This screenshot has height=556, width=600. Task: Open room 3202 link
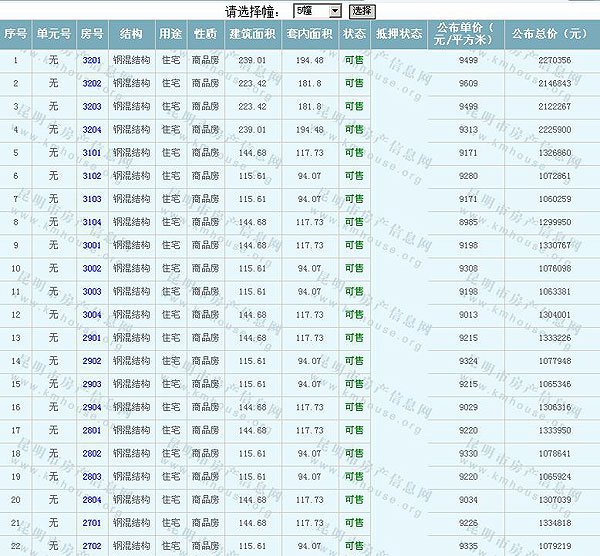click(x=92, y=83)
